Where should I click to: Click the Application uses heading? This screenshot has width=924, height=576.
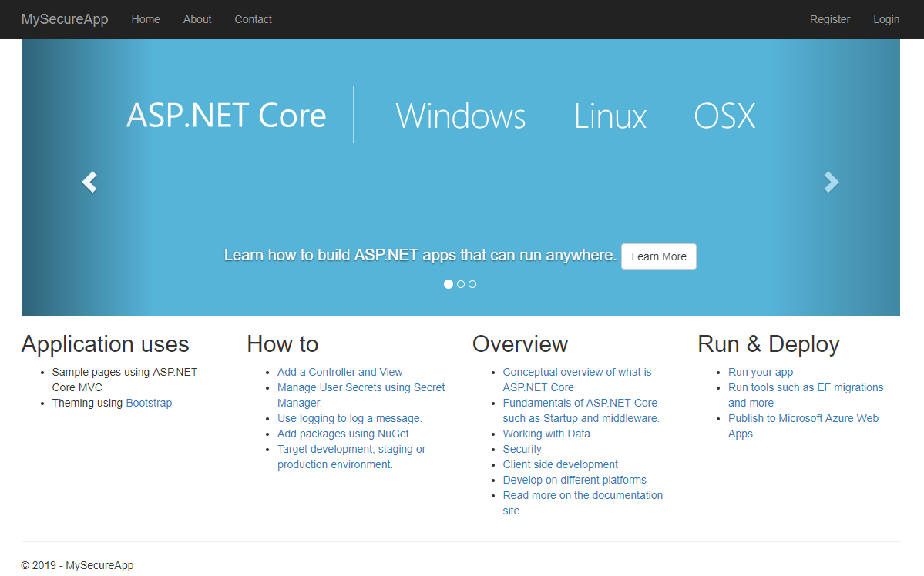(106, 344)
